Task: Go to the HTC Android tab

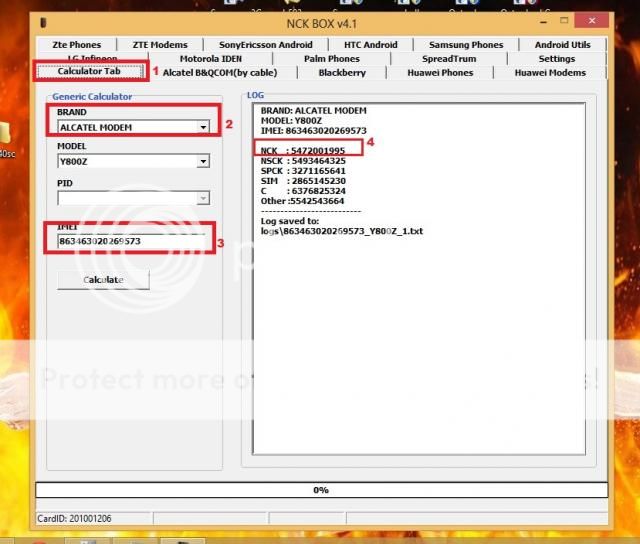Action: [370, 45]
